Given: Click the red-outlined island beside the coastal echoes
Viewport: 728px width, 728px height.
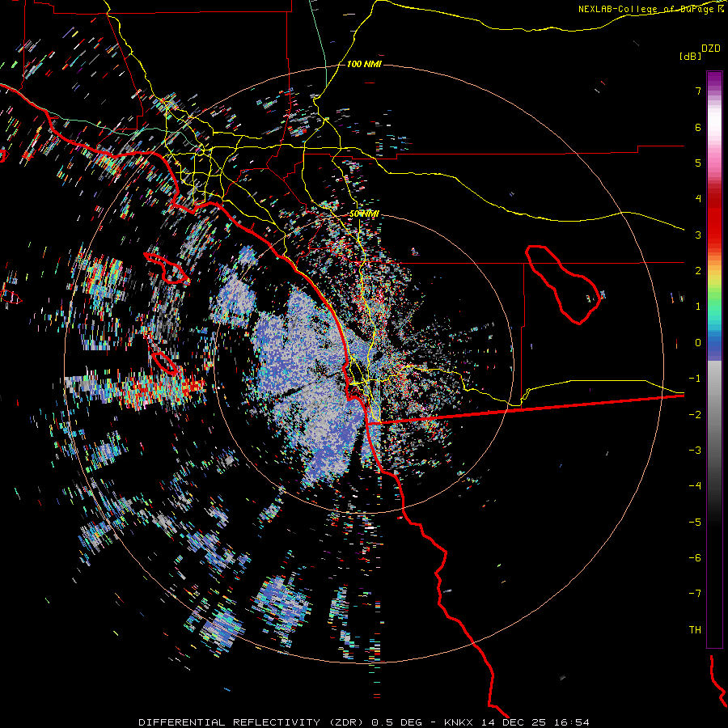Looking at the screenshot, I should click(166, 268).
